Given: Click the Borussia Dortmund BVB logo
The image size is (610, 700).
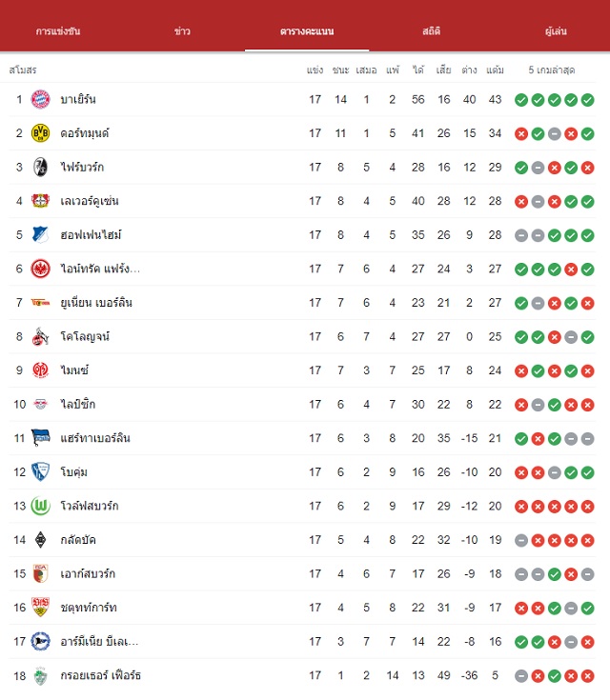Looking at the screenshot, I should pyautogui.click(x=40, y=133).
